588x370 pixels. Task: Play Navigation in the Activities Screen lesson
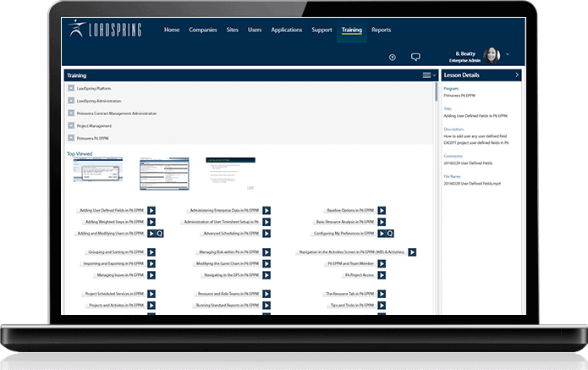pos(412,252)
